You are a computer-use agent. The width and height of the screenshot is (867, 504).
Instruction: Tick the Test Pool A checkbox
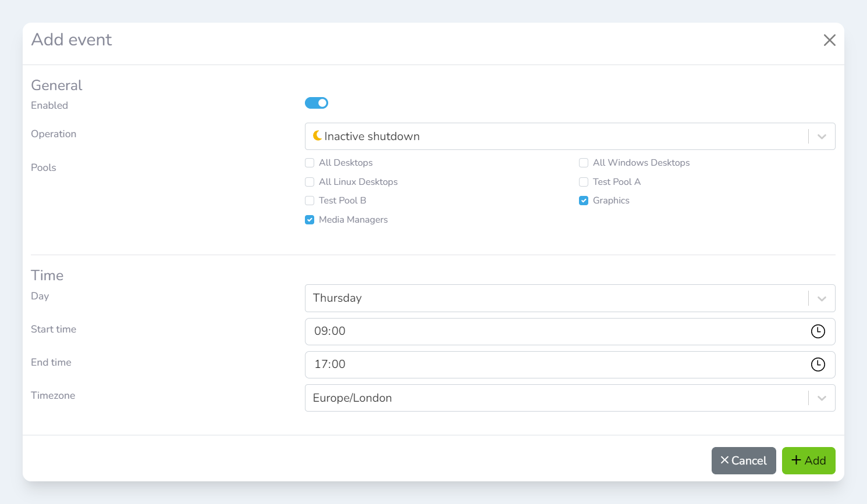pos(584,182)
